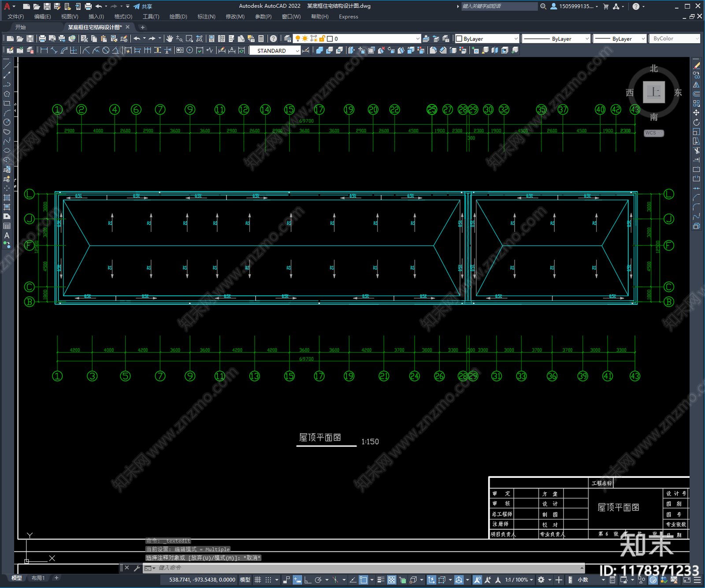Select the Table tool in draw toolbar
Viewport: 705px width, 588px height.
click(7, 226)
